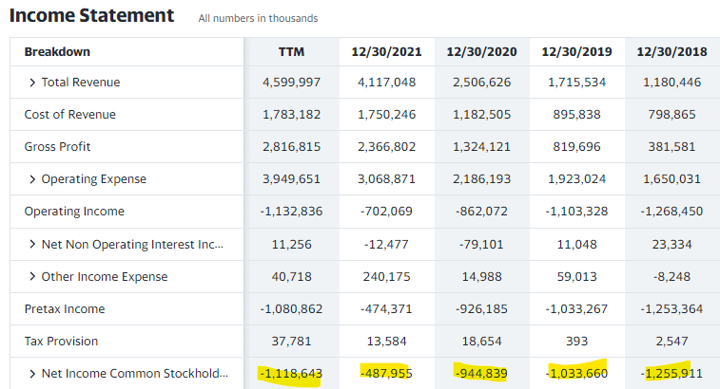Select the TTM column header
Viewport: 720px width, 389px height.
pyautogui.click(x=291, y=52)
